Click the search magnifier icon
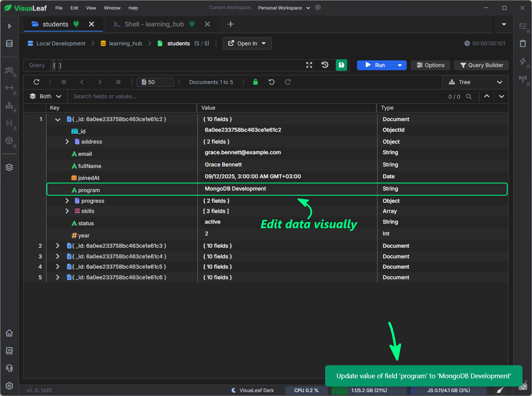The width and height of the screenshot is (532, 396). (469, 96)
